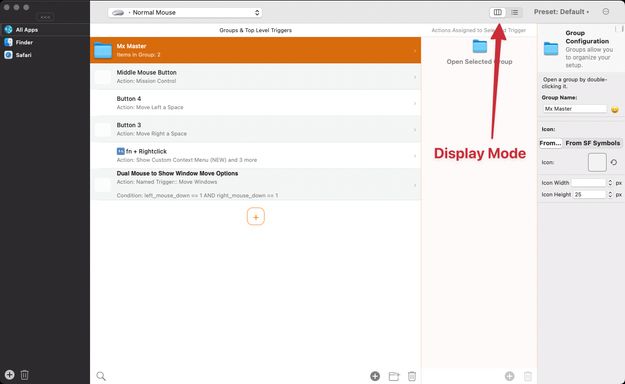Delete the assigned action with the trash icon
This screenshot has height=384, width=625.
528,376
